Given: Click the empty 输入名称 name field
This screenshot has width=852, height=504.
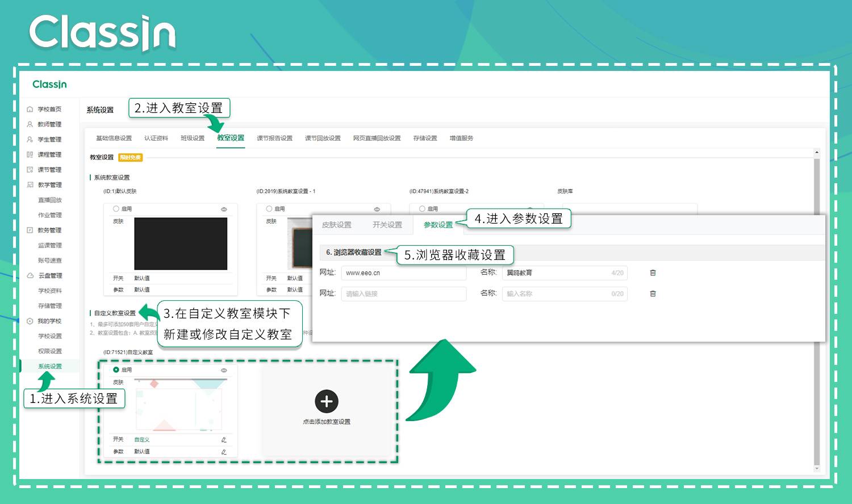Looking at the screenshot, I should pyautogui.click(x=565, y=293).
